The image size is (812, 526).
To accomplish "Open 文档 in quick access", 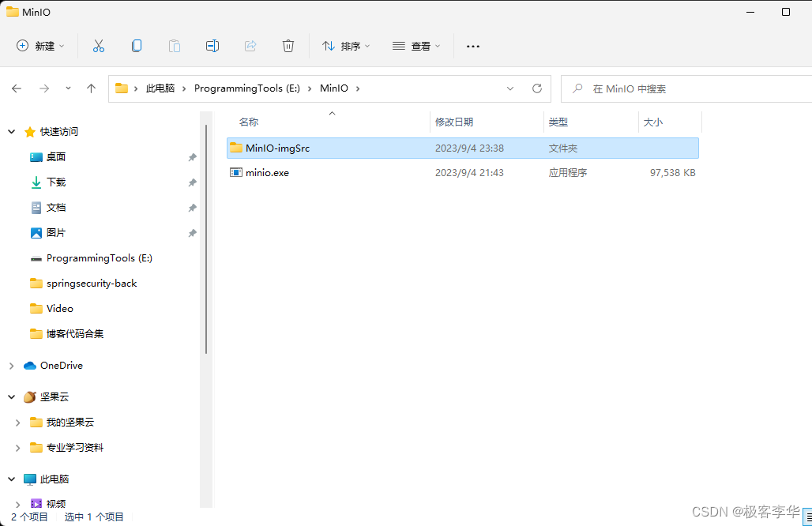I will tap(56, 208).
